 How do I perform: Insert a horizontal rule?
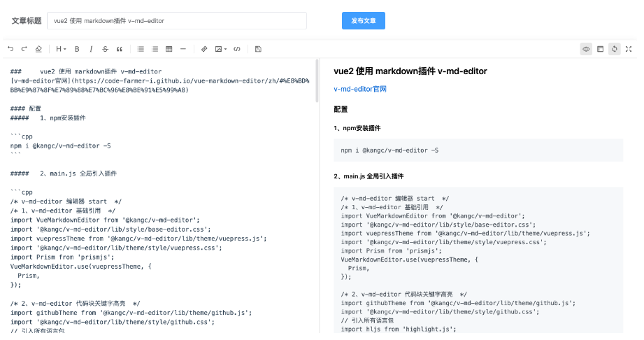[183, 49]
